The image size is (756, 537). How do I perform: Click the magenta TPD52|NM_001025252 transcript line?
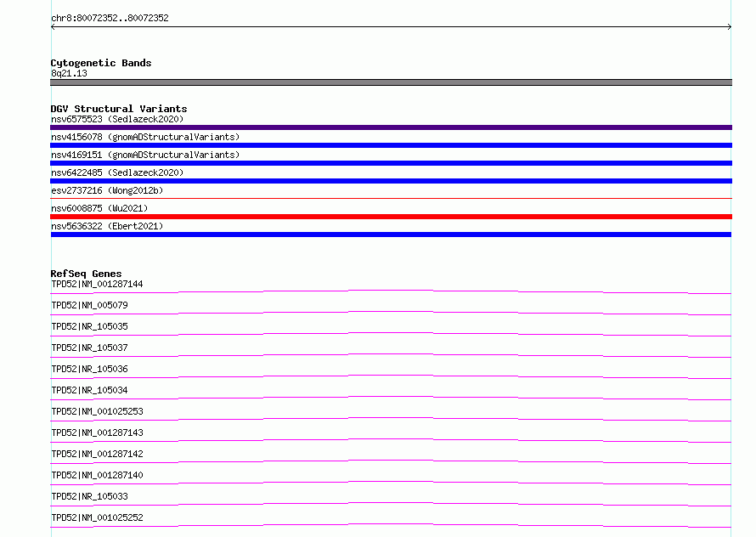tap(391, 525)
